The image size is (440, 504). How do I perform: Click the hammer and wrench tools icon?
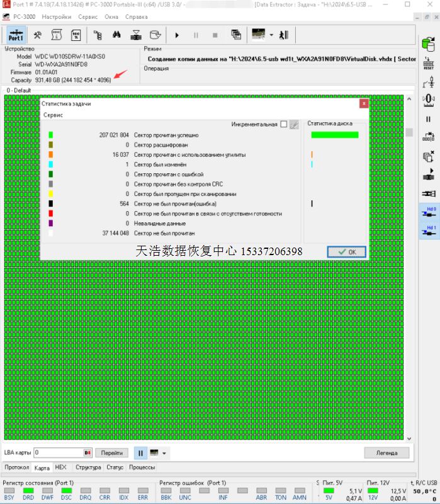click(x=37, y=35)
